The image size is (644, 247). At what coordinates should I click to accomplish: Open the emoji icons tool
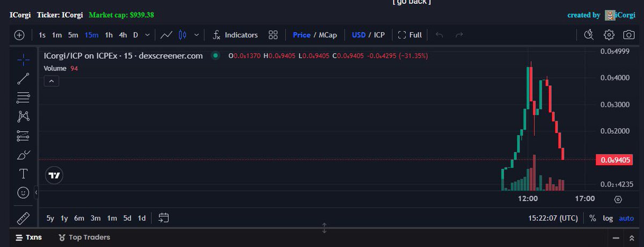click(x=23, y=192)
